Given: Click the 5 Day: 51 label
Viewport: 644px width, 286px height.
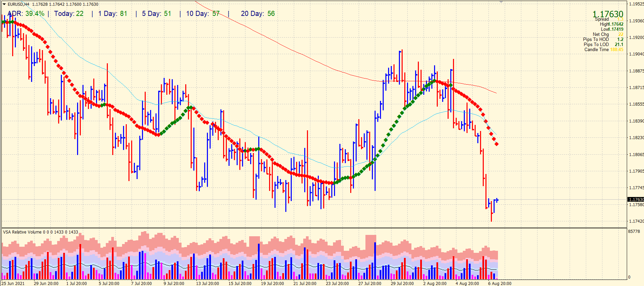Looking at the screenshot, I should pyautogui.click(x=156, y=14).
